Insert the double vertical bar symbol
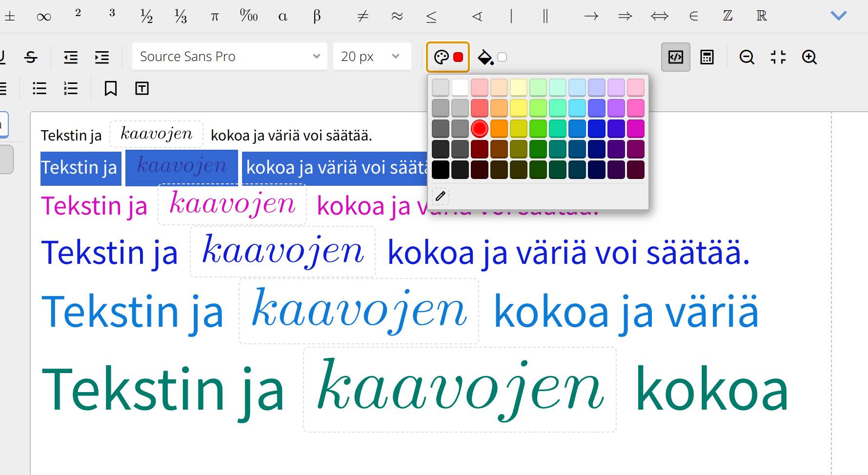 point(545,16)
